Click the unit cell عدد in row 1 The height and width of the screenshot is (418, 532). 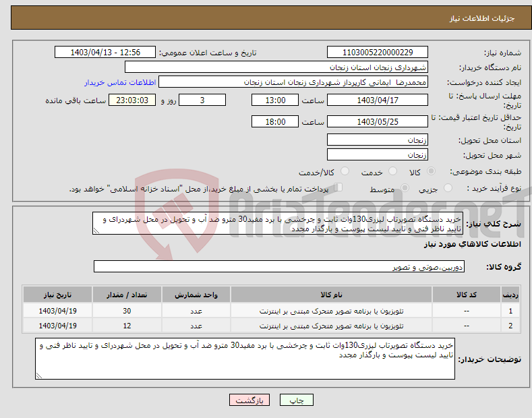[x=196, y=311]
